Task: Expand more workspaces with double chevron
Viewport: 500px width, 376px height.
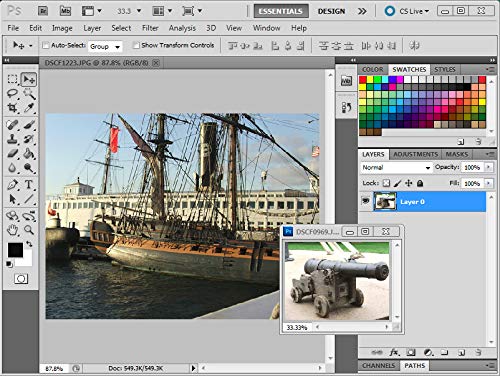Action: pyautogui.click(x=362, y=11)
